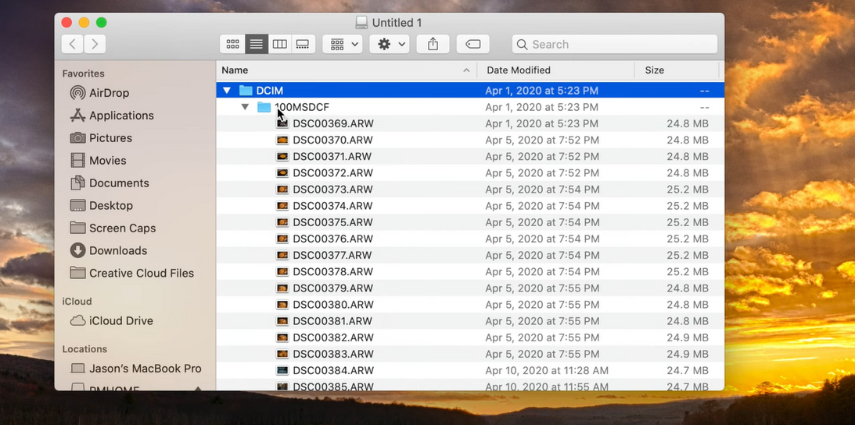Open Creative Cloud Files in sidebar
The image size is (855, 425).
point(141,273)
